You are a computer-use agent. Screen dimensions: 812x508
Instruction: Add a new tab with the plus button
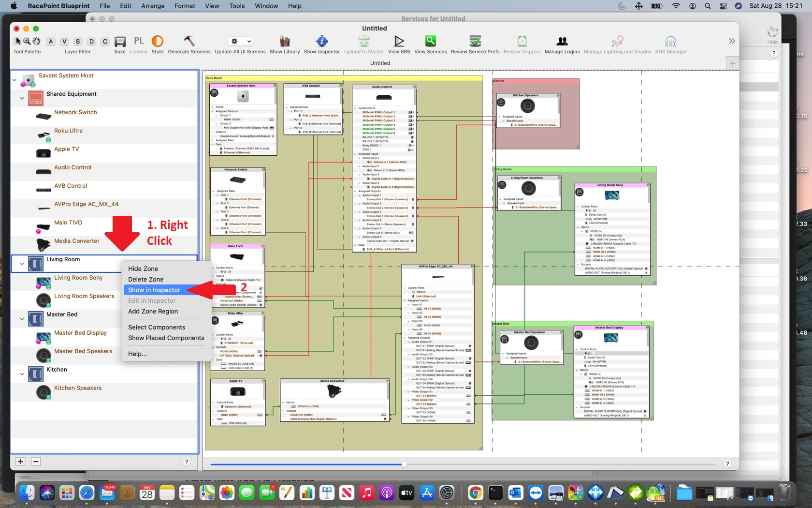[x=733, y=63]
